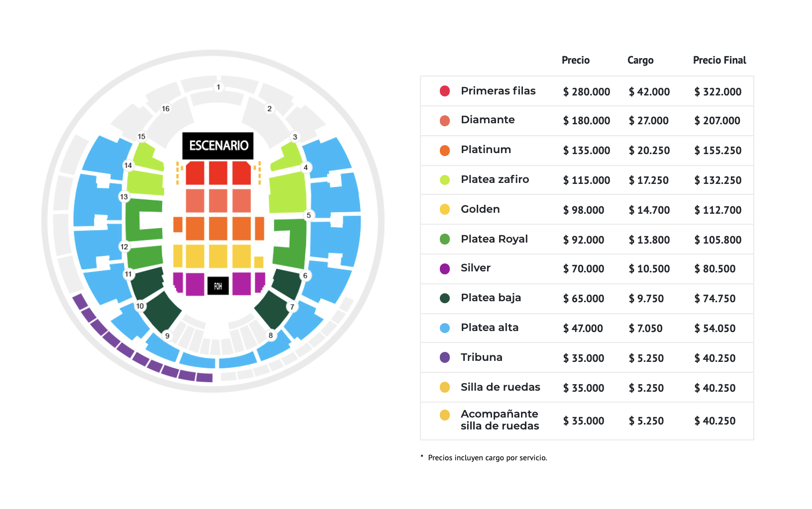Viewport: 812px width, 509px height.
Task: Click the red Primeras filas legend dot
Action: tap(445, 91)
